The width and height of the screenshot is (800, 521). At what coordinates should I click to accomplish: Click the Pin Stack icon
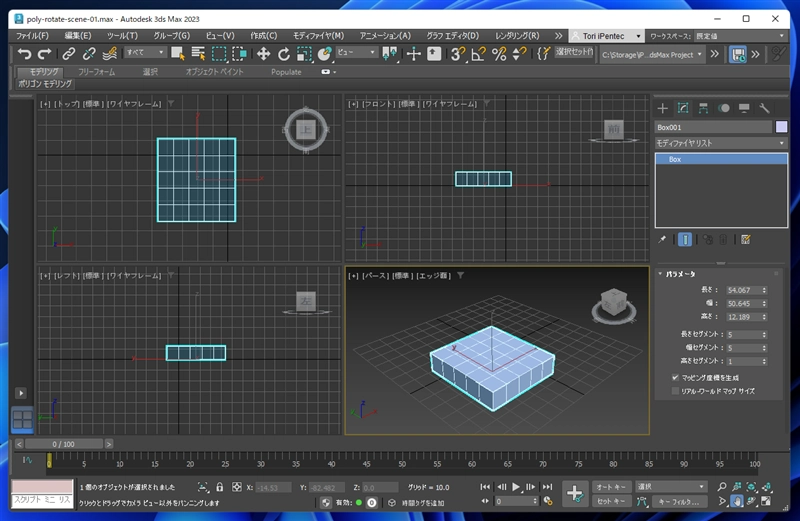pyautogui.click(x=662, y=239)
